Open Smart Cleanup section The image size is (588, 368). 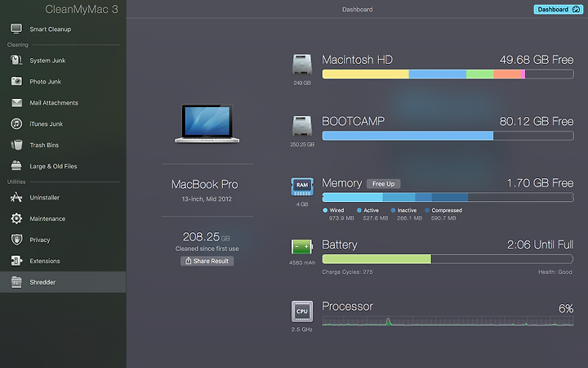(x=63, y=29)
